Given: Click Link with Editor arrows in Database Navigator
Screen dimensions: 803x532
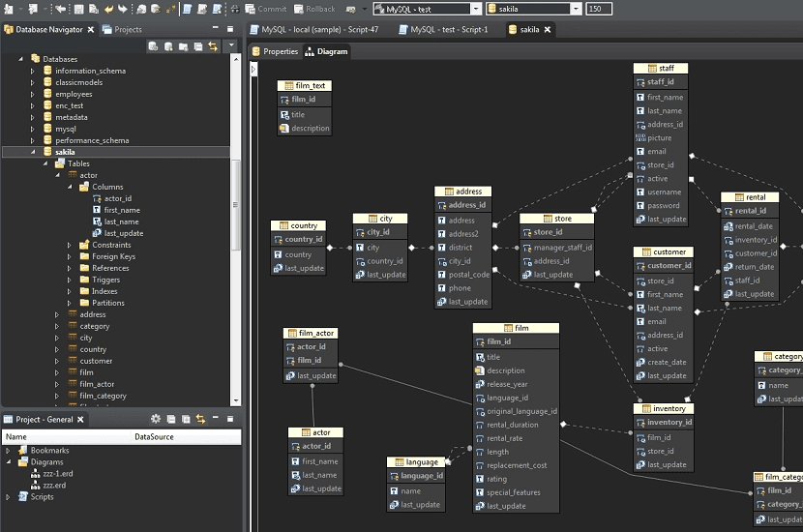Looking at the screenshot, I should (212, 46).
